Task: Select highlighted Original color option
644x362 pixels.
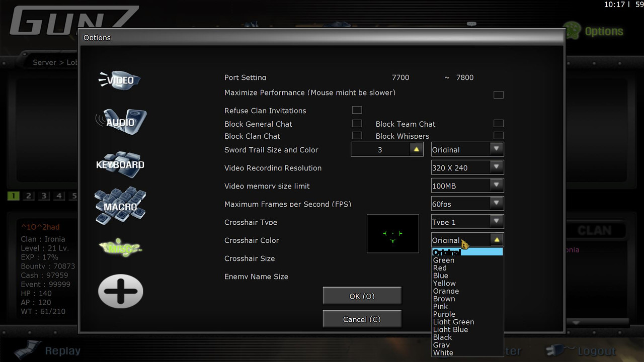Action: (x=467, y=252)
